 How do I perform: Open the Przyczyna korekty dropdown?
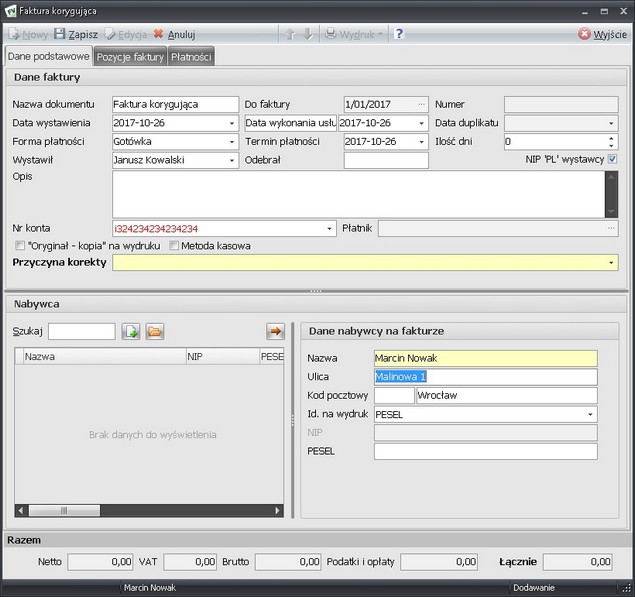(611, 263)
